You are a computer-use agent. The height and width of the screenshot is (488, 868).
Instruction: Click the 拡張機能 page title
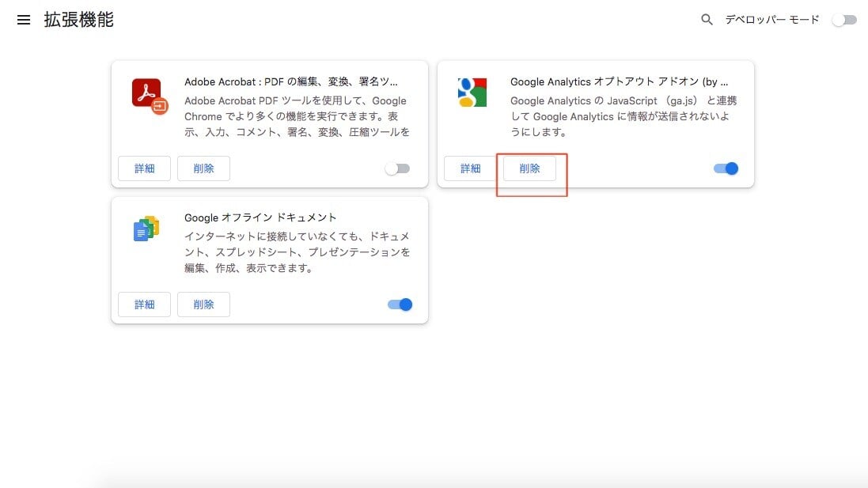[x=78, y=20]
